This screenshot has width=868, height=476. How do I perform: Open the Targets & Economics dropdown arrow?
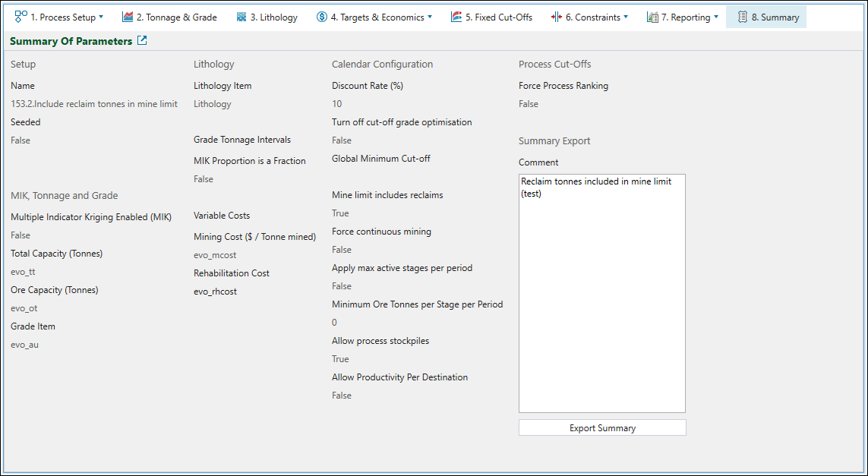[430, 17]
